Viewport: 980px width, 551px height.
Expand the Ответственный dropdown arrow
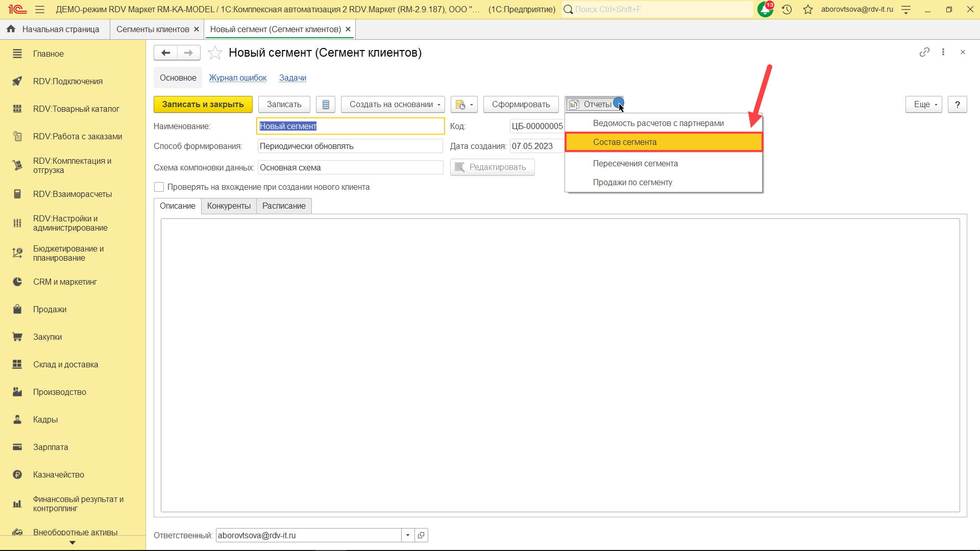point(408,535)
